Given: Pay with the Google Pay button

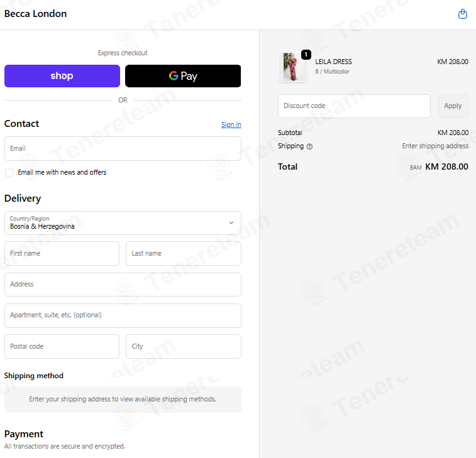Looking at the screenshot, I should [x=183, y=76].
